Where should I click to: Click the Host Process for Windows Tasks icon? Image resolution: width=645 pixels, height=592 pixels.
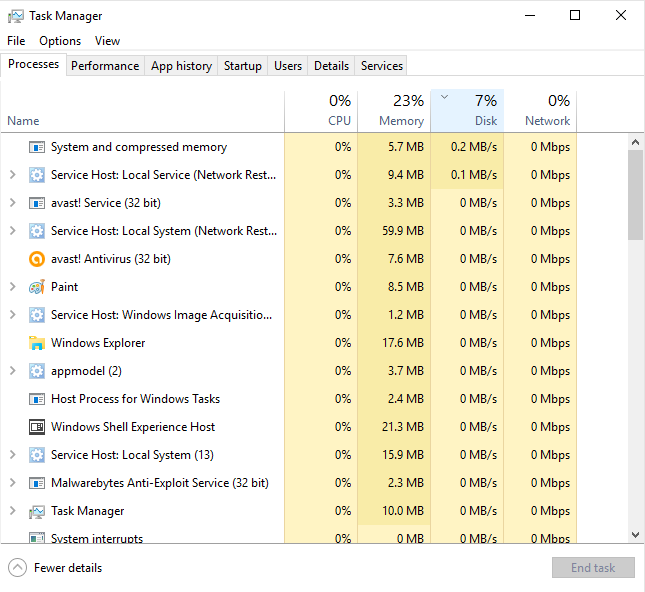[37, 399]
